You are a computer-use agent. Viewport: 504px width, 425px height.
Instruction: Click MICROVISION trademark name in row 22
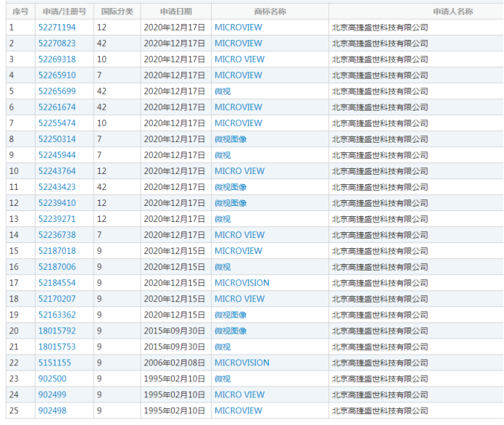coord(242,363)
